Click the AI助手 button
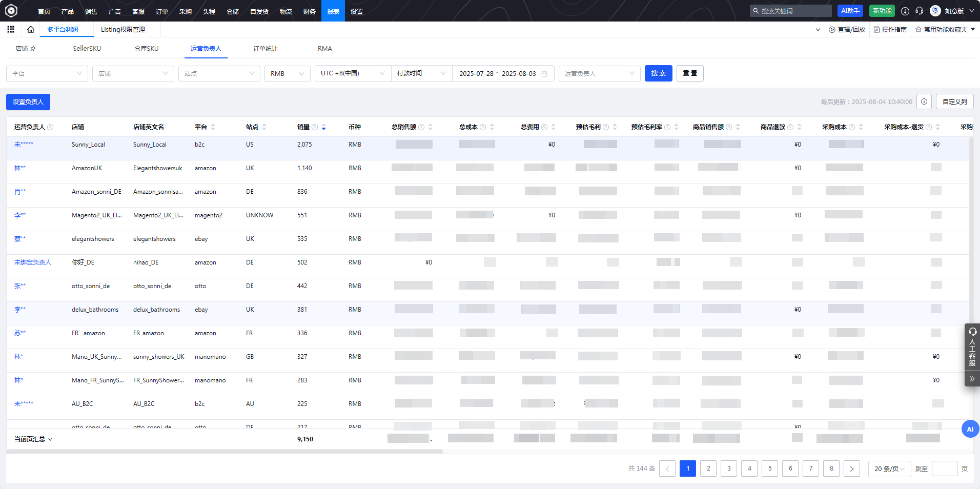Viewport: 980px width, 489px height. (850, 11)
